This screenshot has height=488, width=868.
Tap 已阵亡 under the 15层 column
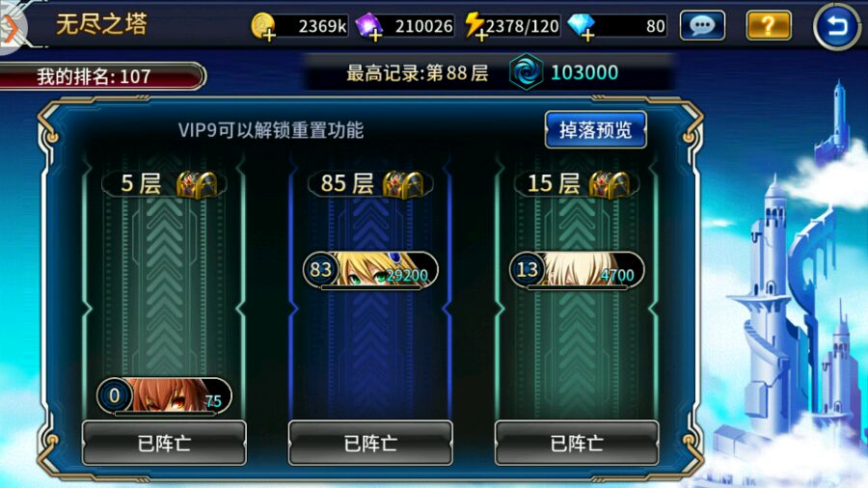[x=577, y=444]
